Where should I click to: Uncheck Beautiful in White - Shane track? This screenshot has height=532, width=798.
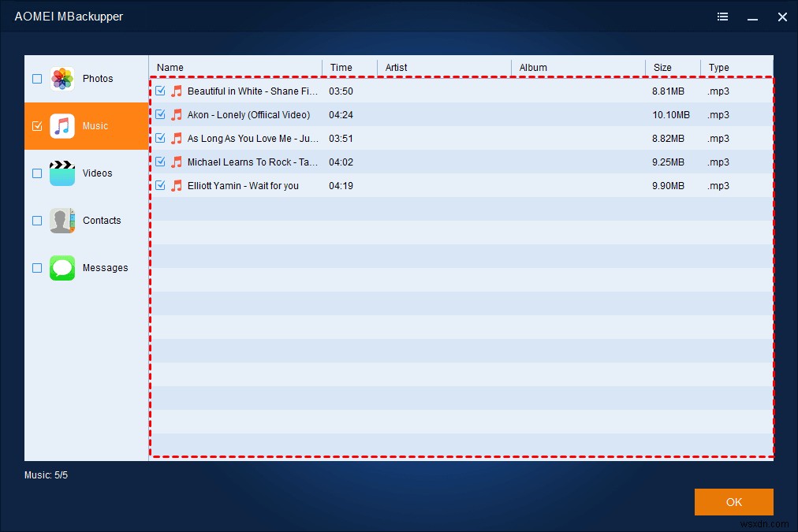(x=161, y=91)
